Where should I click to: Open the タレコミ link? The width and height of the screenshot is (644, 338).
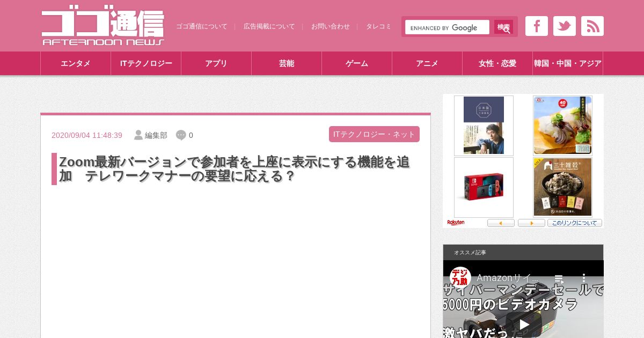point(378,26)
